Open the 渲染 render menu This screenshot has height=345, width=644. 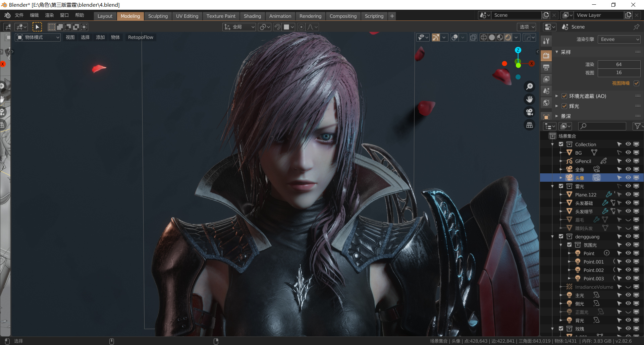click(49, 15)
